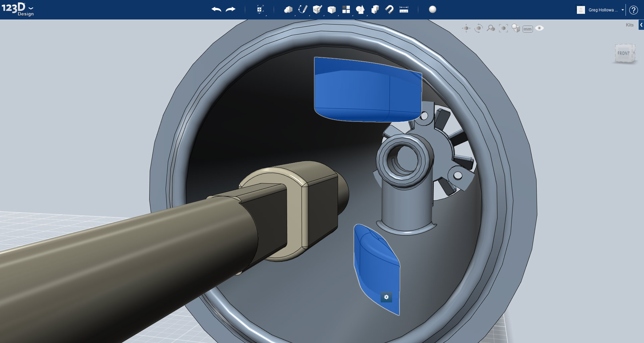Open the Modify tool menu

[x=332, y=9]
